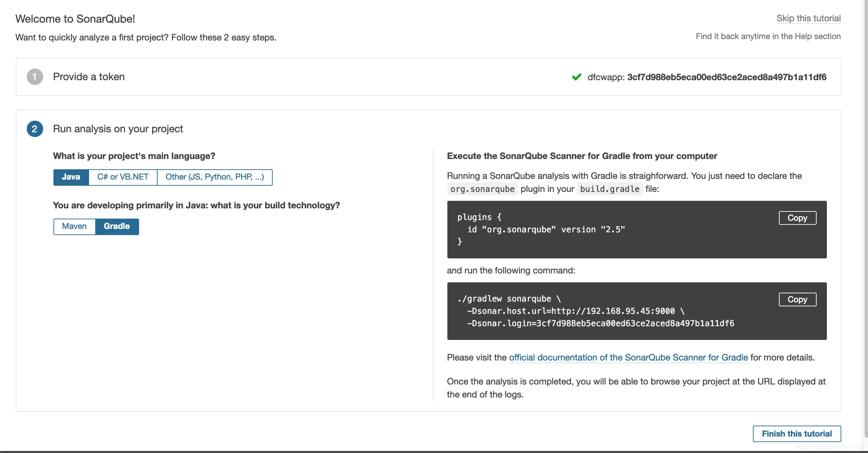868x453 pixels.
Task: Pick Gradle as build technology
Action: (x=117, y=226)
